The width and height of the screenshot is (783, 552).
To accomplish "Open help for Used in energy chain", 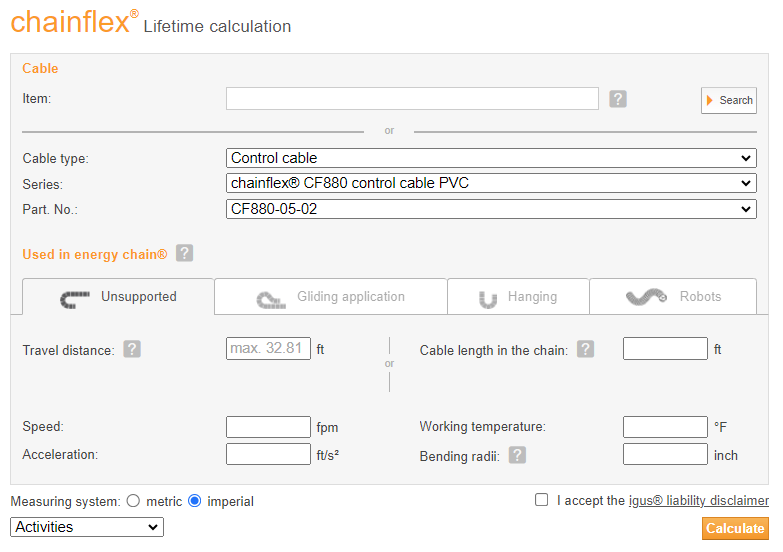I will coord(184,254).
